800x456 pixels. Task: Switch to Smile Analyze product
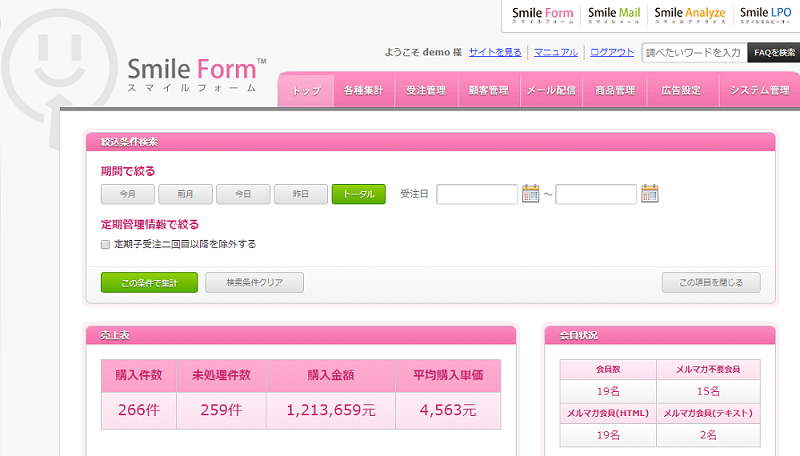[x=690, y=15]
